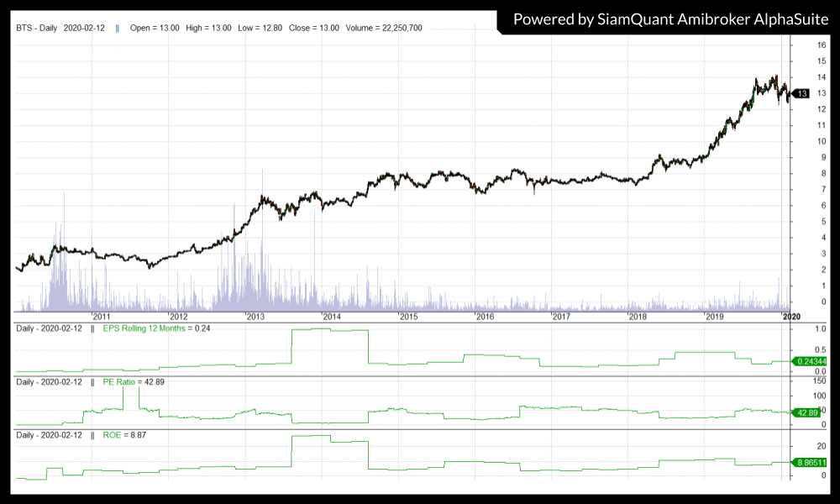Click the separator bars before EPS Rolling label
The height and width of the screenshot is (504, 840).
point(92,328)
